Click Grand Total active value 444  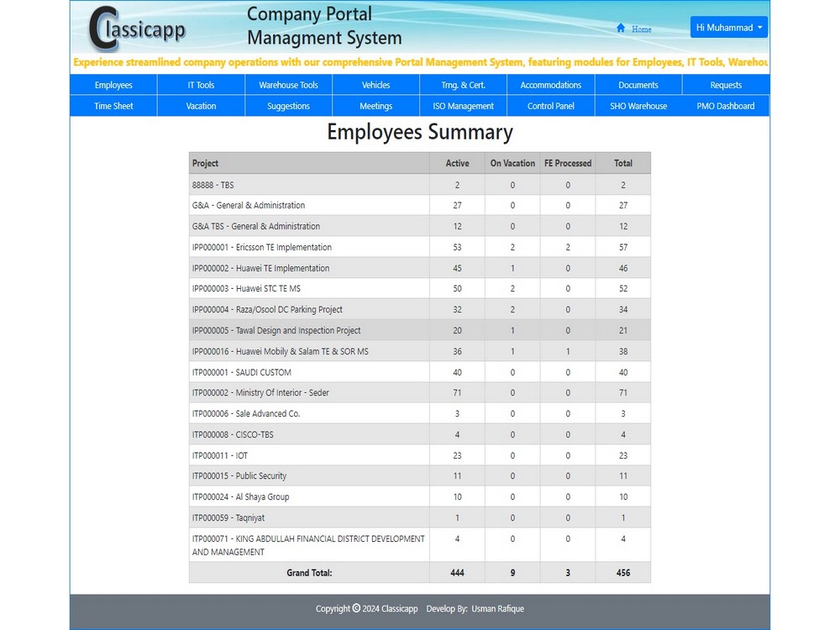(x=457, y=573)
